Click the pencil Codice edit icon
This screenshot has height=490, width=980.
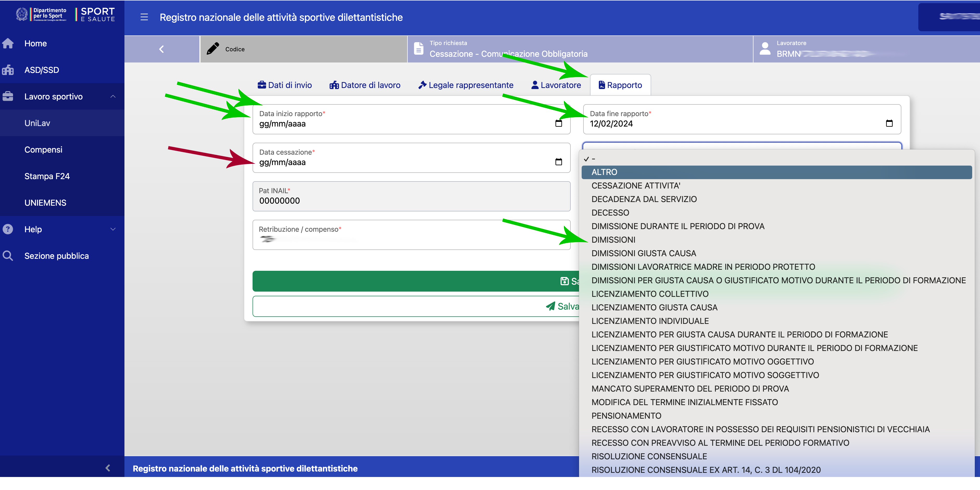pyautogui.click(x=213, y=49)
